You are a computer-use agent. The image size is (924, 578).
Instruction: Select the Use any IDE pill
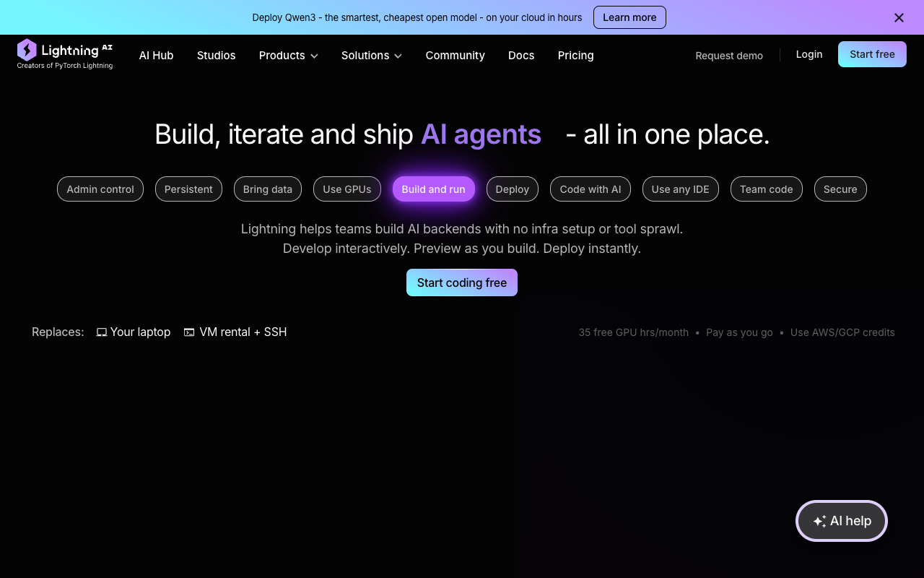(x=681, y=189)
